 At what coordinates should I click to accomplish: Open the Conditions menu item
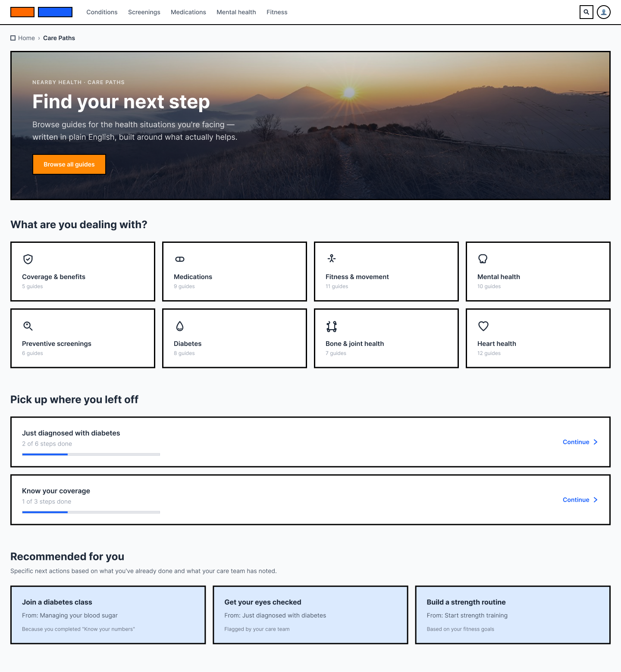102,12
